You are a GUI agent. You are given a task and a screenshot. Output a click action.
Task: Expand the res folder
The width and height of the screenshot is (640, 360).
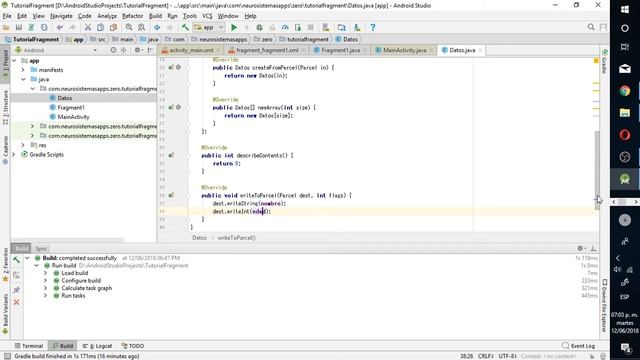tap(23, 145)
